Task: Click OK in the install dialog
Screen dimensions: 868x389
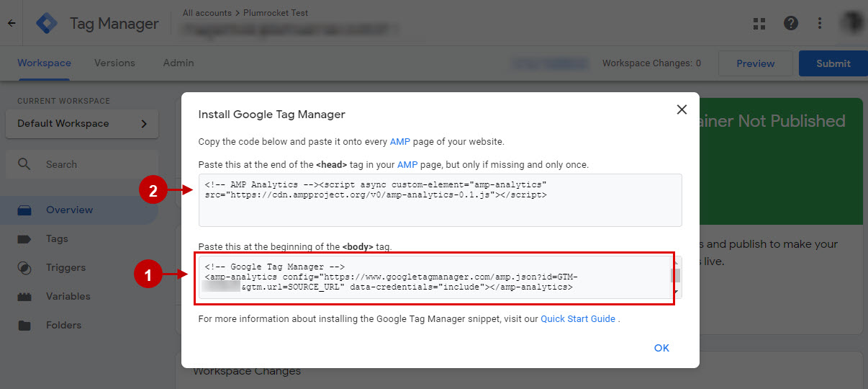Action: point(661,348)
